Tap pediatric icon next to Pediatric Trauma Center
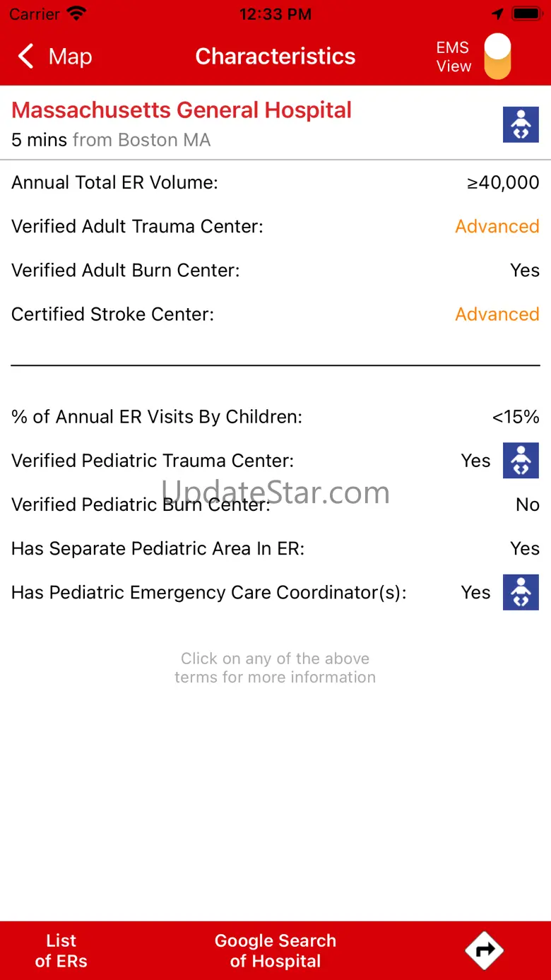Viewport: 551px width, 980px height. coord(521,461)
